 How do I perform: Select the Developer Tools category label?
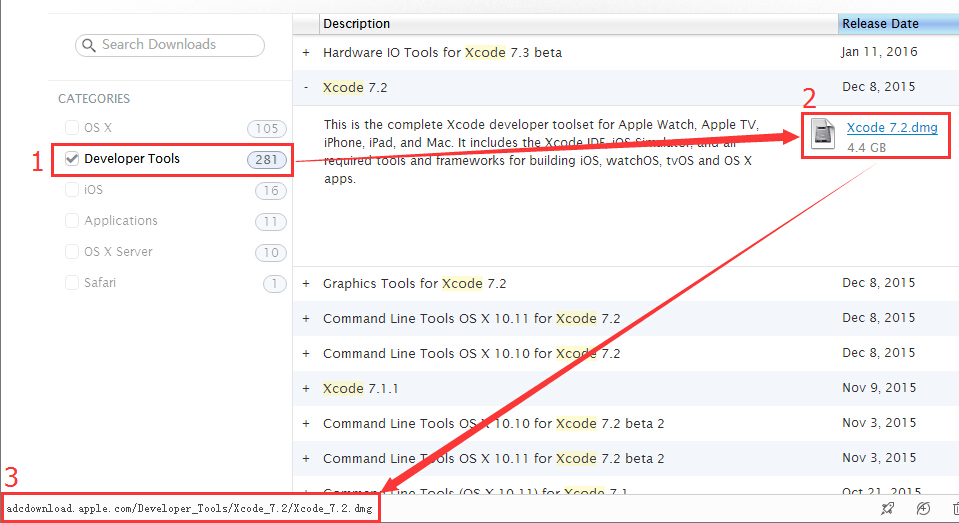pos(132,158)
